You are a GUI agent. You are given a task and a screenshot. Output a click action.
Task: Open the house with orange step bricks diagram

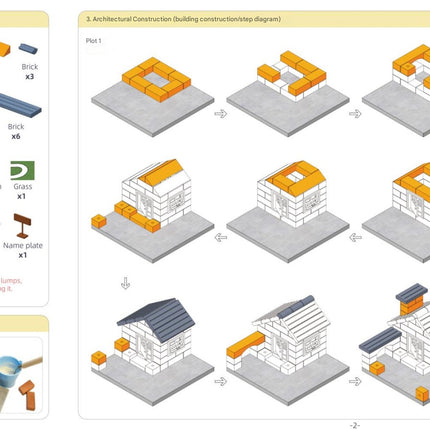click(x=153, y=211)
